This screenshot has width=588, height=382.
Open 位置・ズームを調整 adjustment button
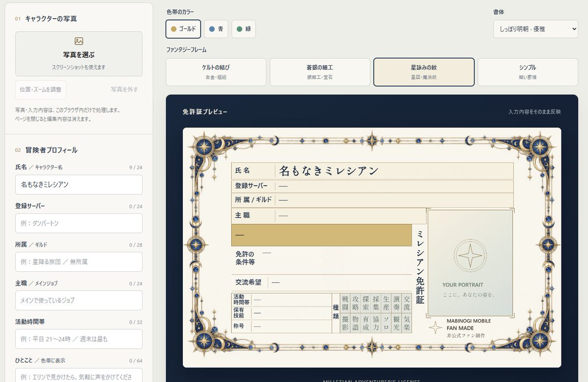41,90
